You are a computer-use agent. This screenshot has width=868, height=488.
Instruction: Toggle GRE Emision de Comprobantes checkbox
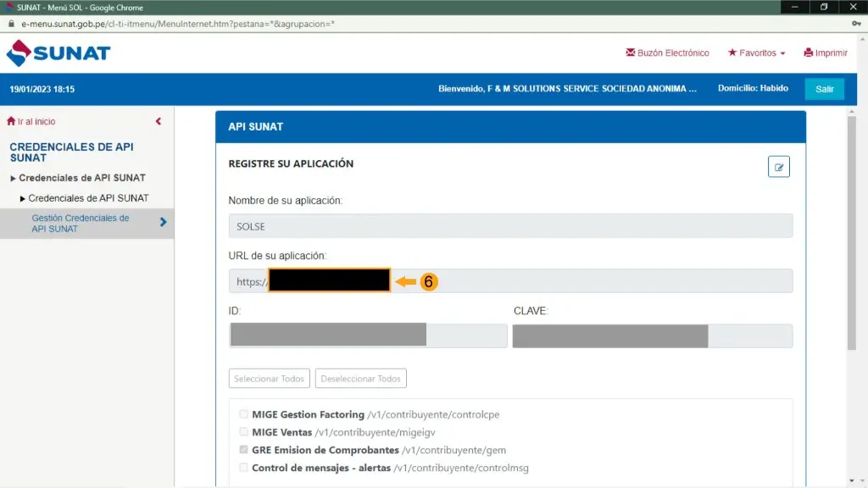(x=243, y=449)
